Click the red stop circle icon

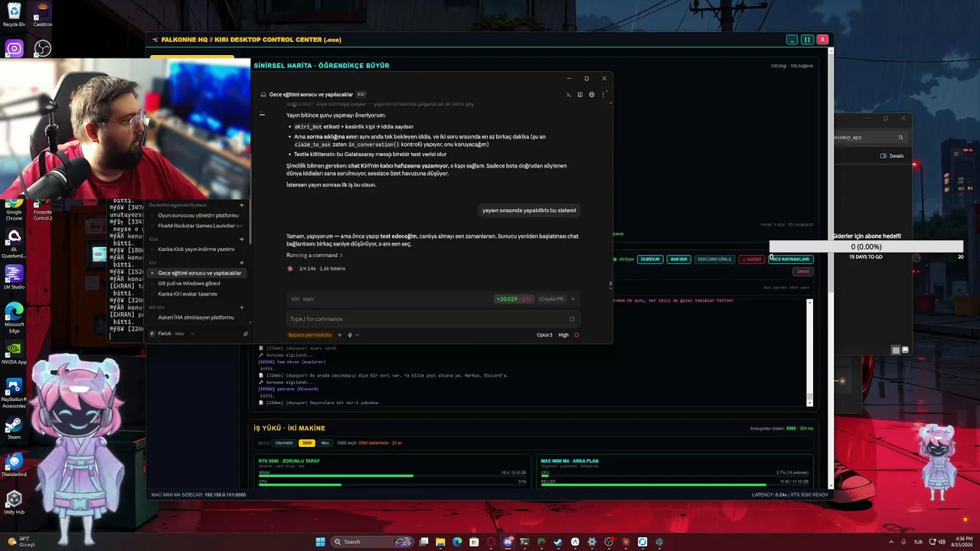pyautogui.click(x=577, y=334)
